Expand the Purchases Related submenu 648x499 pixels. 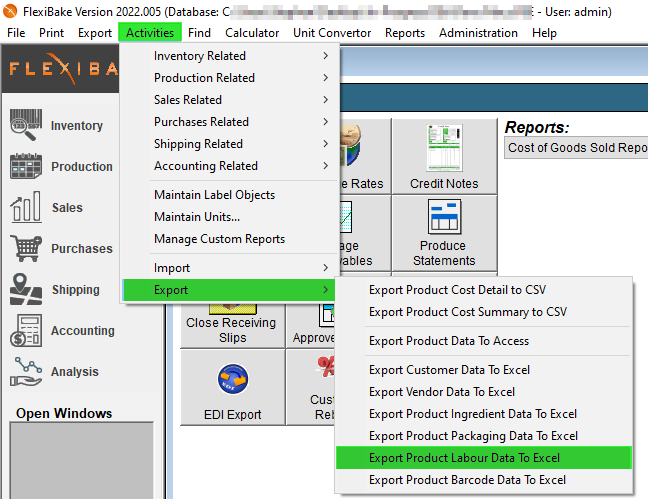pyautogui.click(x=231, y=122)
